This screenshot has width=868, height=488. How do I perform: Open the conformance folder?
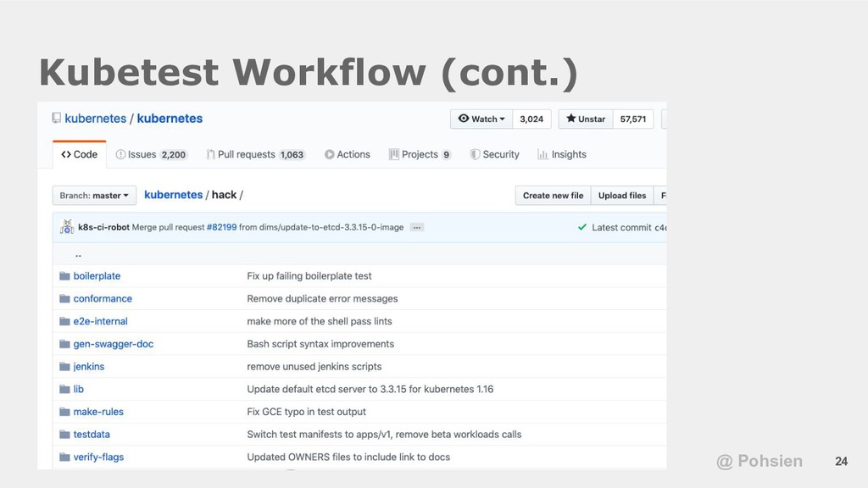(x=103, y=298)
